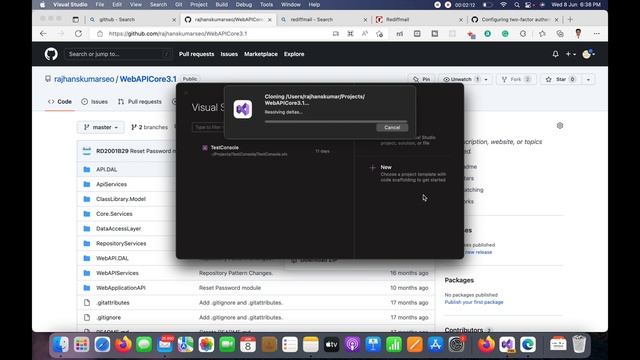Fork the repository
This screenshot has height=360, width=640.
[x=516, y=79]
